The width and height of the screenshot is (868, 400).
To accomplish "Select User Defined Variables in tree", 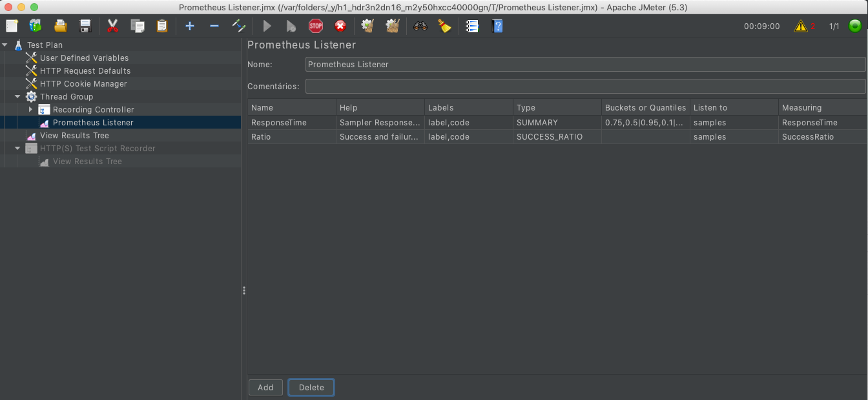I will [84, 58].
